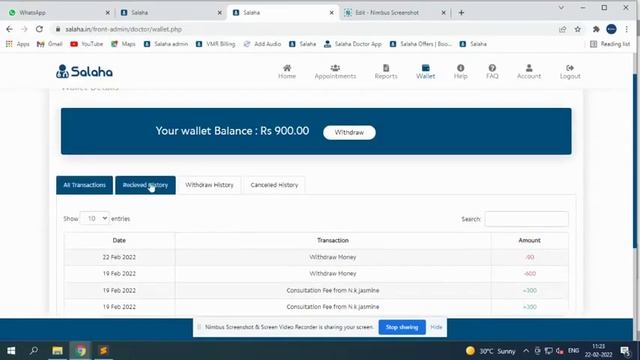Go to Home in Salaha navigation
Image resolution: width=640 pixels, height=360 pixels.
(x=287, y=71)
